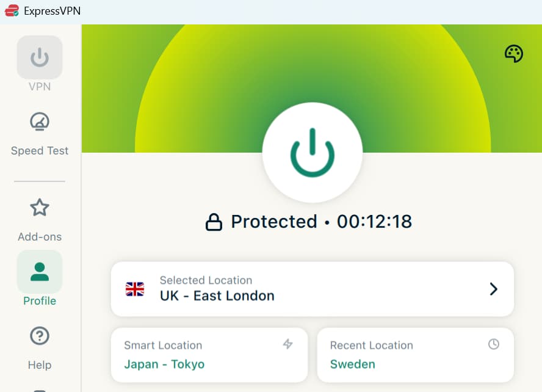Click the VPN power icon in sidebar
Image resolution: width=542 pixels, height=392 pixels.
click(39, 57)
